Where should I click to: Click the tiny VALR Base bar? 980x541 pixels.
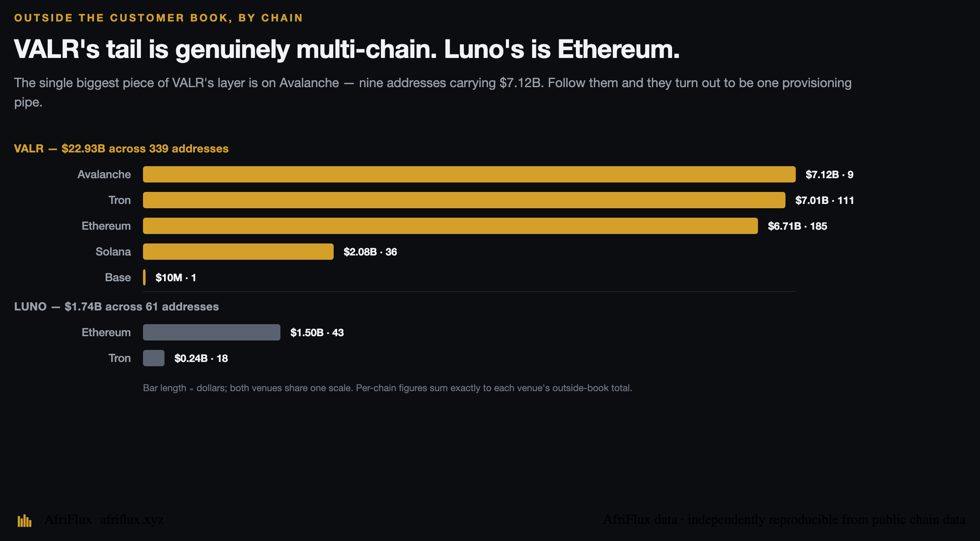[144, 277]
